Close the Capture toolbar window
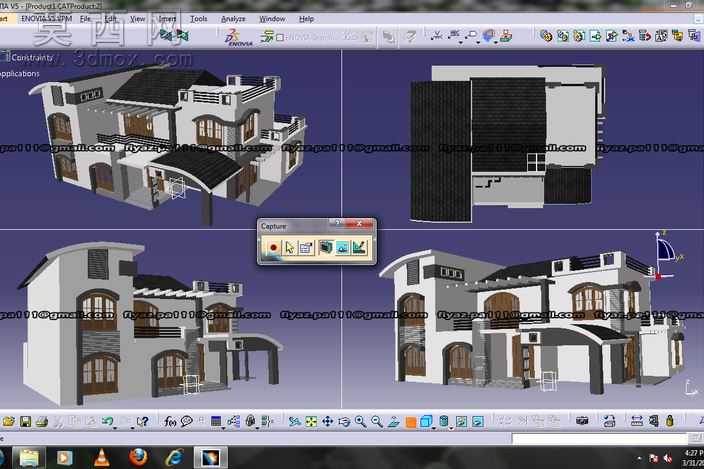Screen dimensions: 704x469 pyautogui.click(x=359, y=224)
